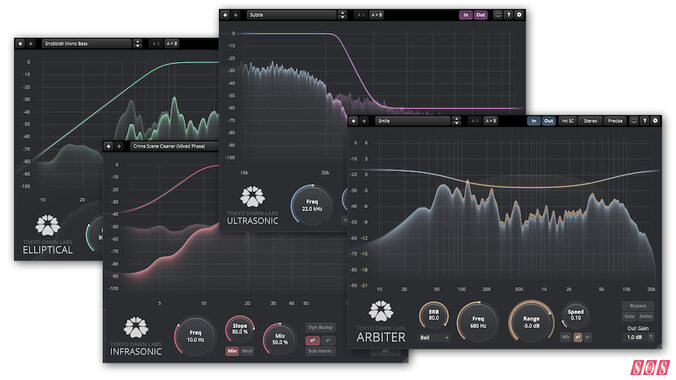The image size is (676, 380).
Task: Toggle the Int SC button in Arbiter
Action: point(567,121)
